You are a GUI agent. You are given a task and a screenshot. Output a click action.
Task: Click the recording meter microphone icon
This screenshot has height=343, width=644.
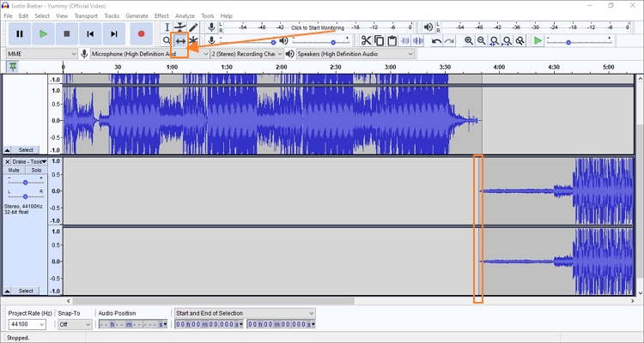[211, 27]
